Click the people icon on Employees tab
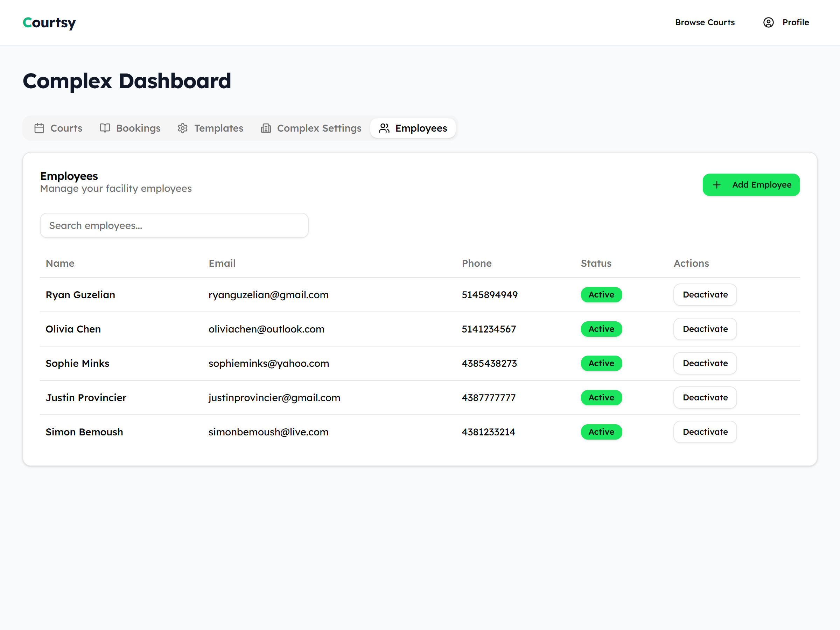The height and width of the screenshot is (630, 840). tap(384, 128)
